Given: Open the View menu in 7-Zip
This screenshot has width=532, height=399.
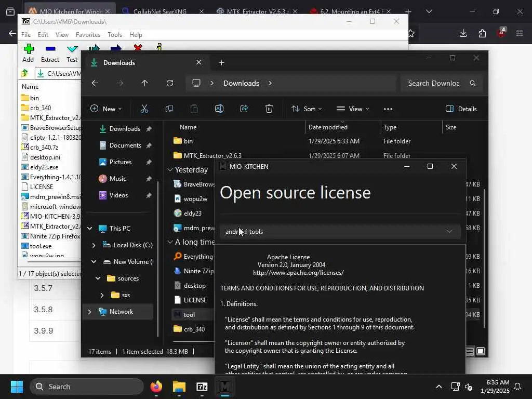Looking at the screenshot, I should (x=62, y=35).
